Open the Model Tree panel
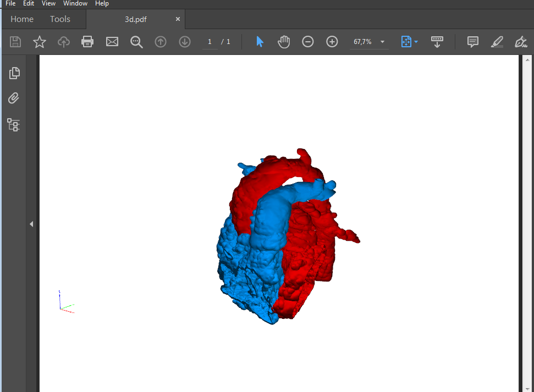This screenshot has height=392, width=534. tap(14, 125)
